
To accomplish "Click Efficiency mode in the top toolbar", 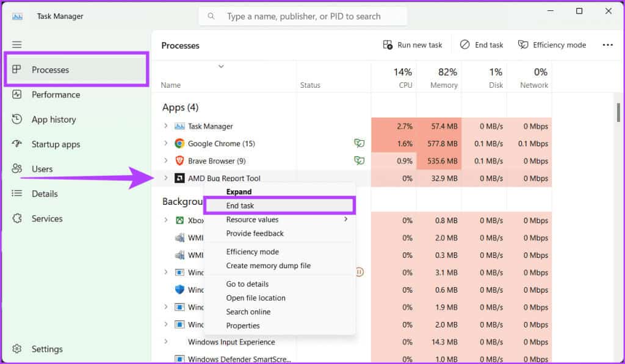I will tap(552, 45).
